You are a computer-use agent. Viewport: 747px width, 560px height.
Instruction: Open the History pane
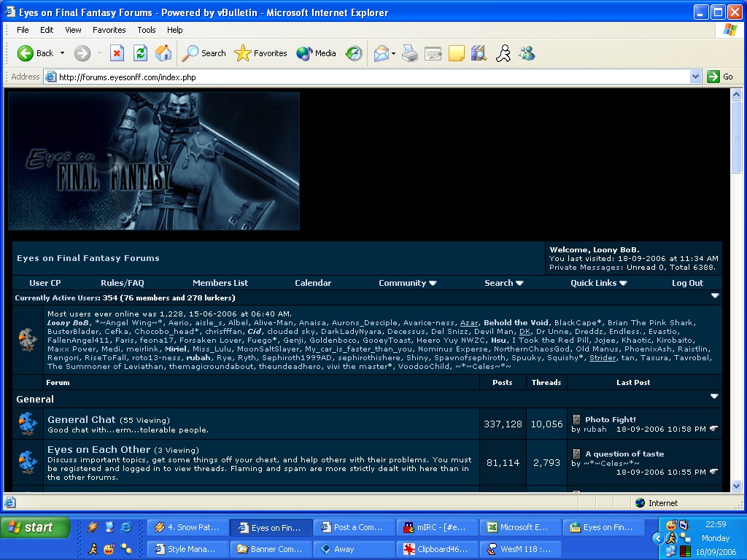354,53
